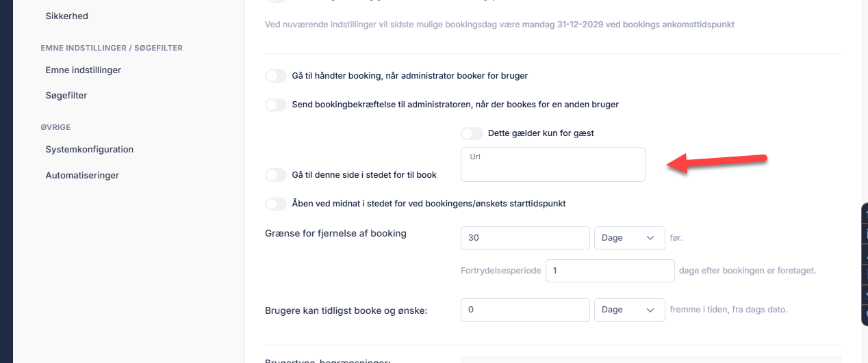Open Dage dropdown for earliest booking
This screenshot has height=363, width=868.
(629, 310)
